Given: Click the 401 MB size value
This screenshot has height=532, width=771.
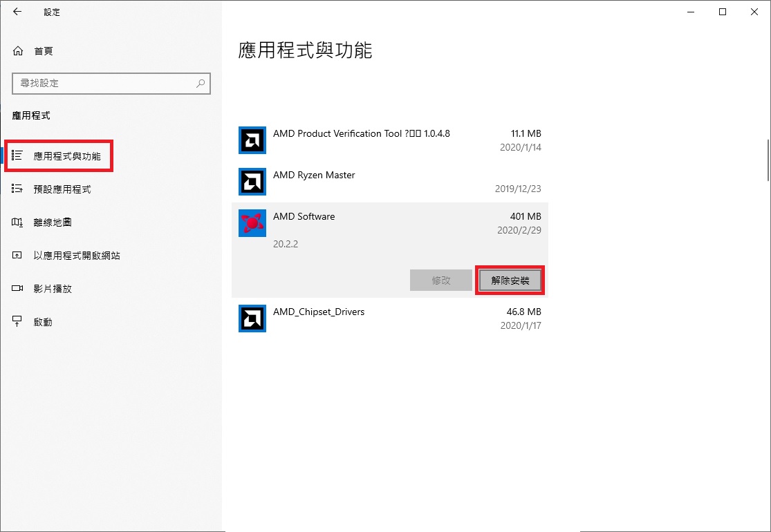Looking at the screenshot, I should pyautogui.click(x=526, y=217).
